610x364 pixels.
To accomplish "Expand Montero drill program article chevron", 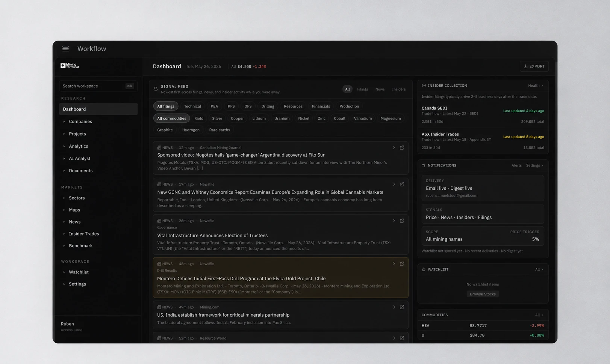I will 394,264.
